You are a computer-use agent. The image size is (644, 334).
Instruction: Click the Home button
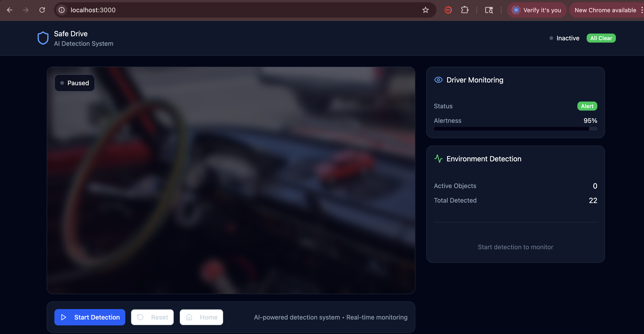(x=201, y=317)
